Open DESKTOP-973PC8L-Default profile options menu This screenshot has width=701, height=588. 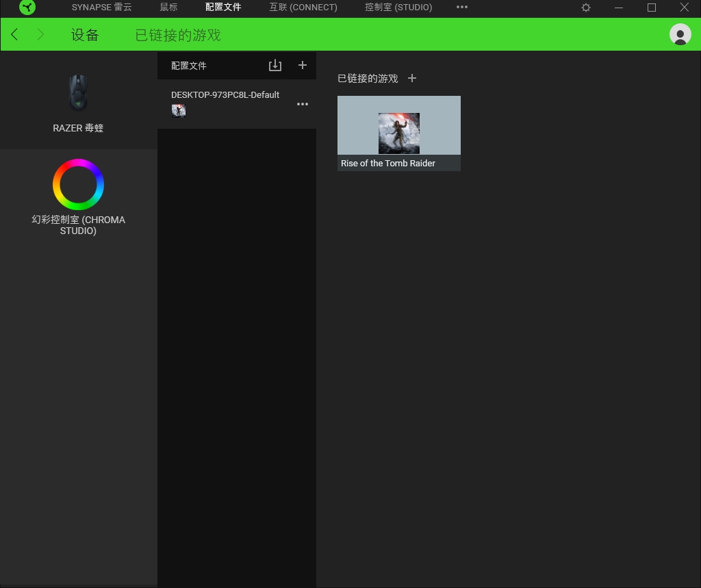pyautogui.click(x=303, y=104)
